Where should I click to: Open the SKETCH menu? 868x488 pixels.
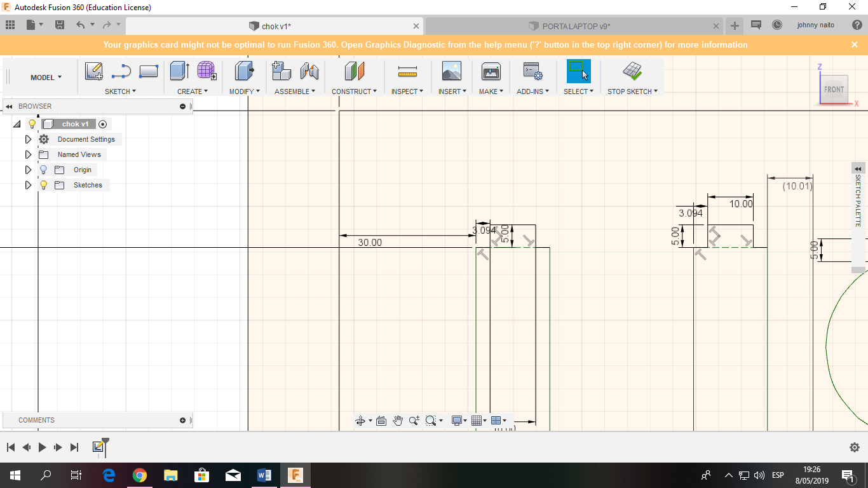[120, 91]
